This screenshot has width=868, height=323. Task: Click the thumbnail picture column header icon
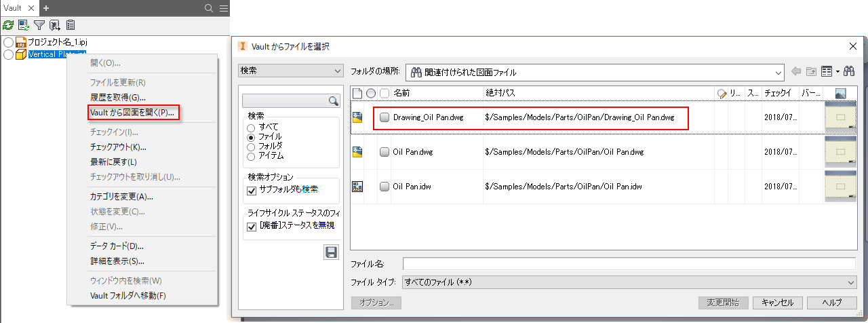coord(841,93)
